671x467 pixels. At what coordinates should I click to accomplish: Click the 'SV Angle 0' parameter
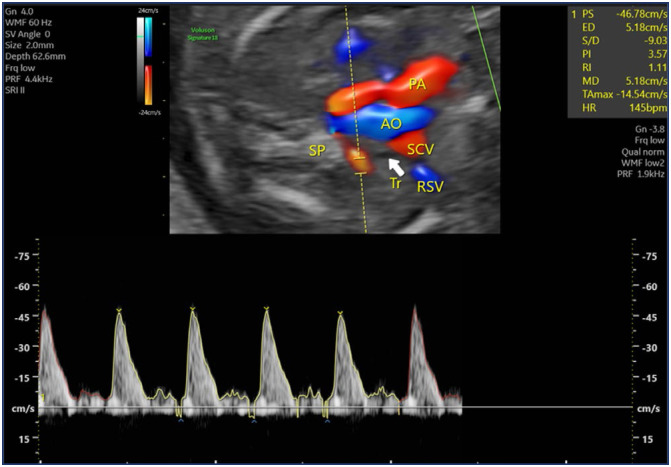pos(29,34)
